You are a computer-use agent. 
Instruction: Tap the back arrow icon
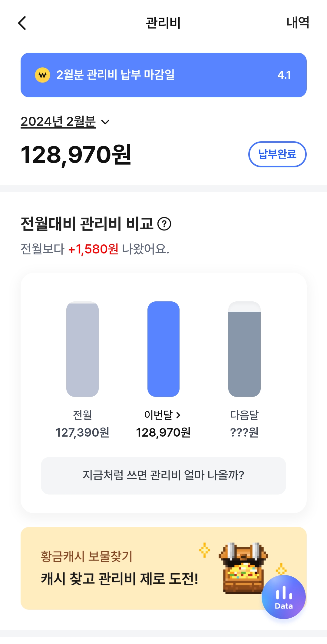[22, 23]
